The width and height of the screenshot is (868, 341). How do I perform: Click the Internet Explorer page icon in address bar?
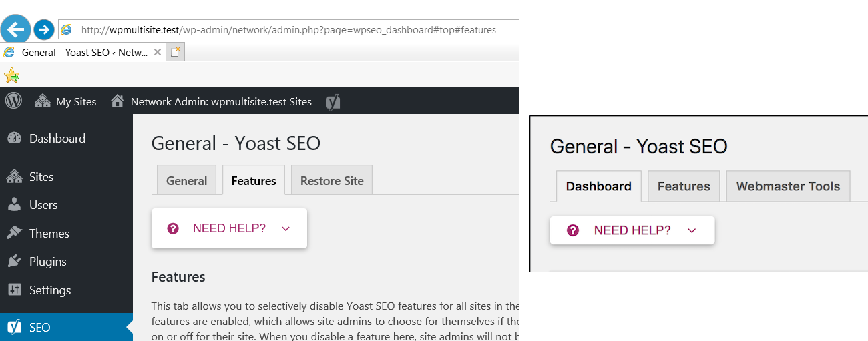point(67,29)
